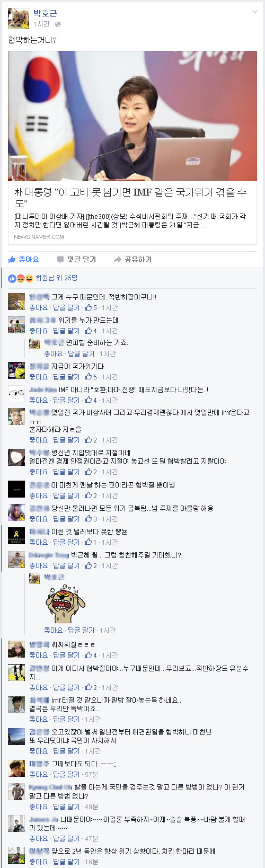This screenshot has width=265, height=868.
Task: Click the reaction emoji icons beside 회원님 외 25명
Action: 21,278
